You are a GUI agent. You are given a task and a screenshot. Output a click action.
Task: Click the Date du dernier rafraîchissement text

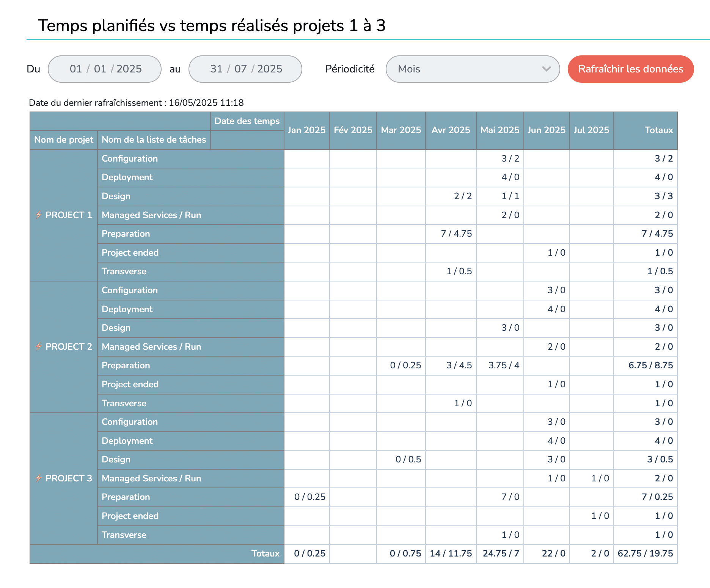point(136,103)
